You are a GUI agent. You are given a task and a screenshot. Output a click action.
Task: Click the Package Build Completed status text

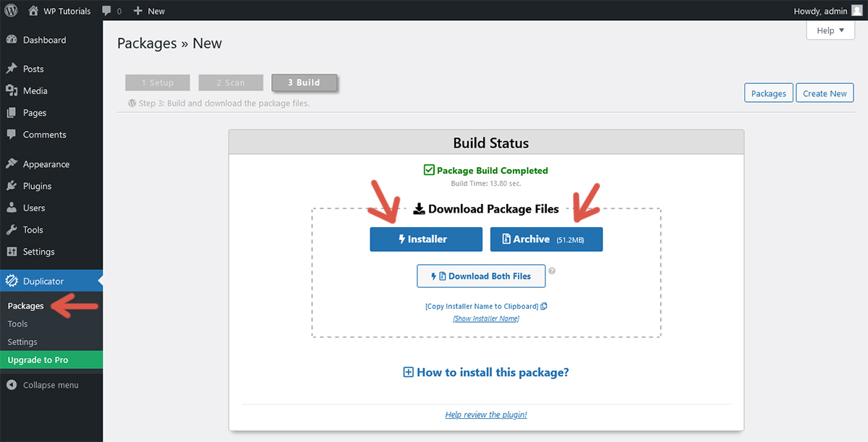click(x=493, y=171)
